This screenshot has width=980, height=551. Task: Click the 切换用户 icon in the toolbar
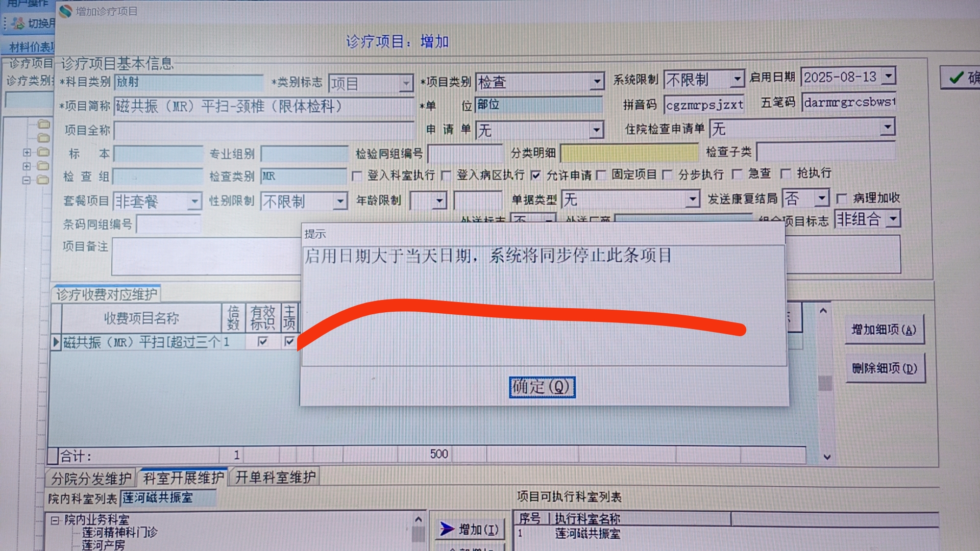click(18, 23)
